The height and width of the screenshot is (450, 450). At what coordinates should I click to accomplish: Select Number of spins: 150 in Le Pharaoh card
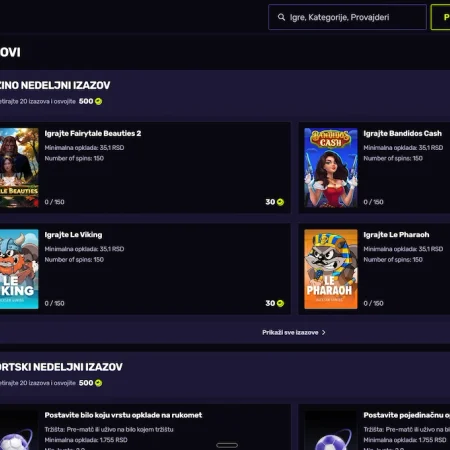393,260
